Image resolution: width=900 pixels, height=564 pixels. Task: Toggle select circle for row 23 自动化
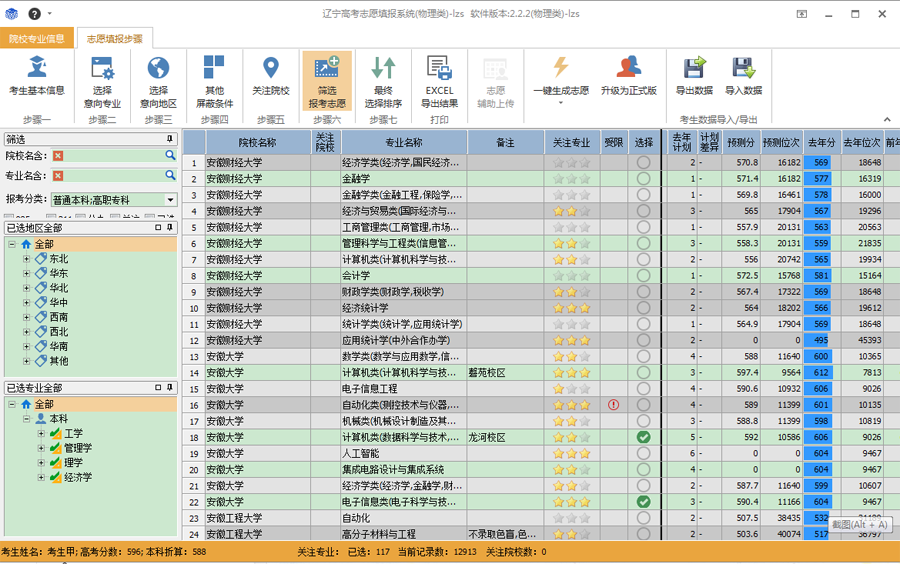(643, 518)
